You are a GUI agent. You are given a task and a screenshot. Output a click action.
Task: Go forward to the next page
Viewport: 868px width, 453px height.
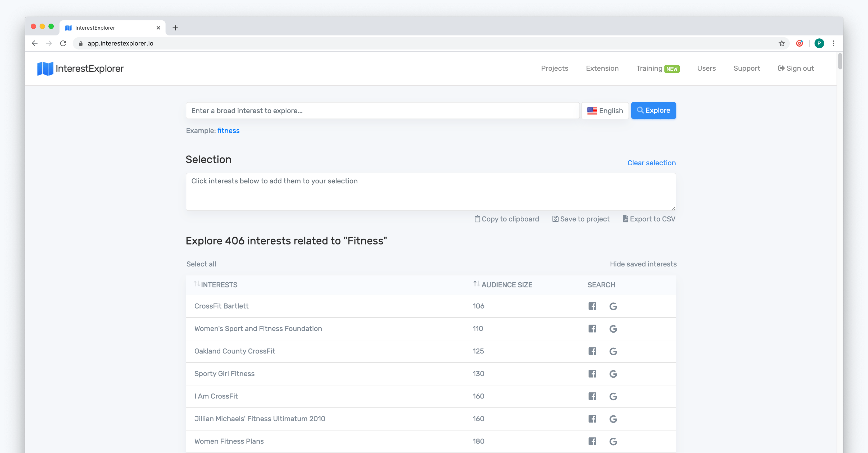click(x=49, y=43)
